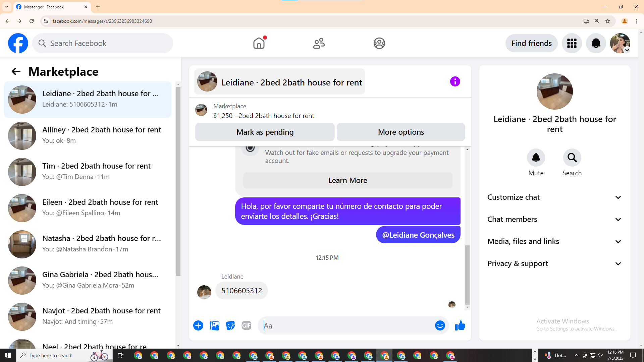
Task: Open more actions plus icon
Action: 198,325
